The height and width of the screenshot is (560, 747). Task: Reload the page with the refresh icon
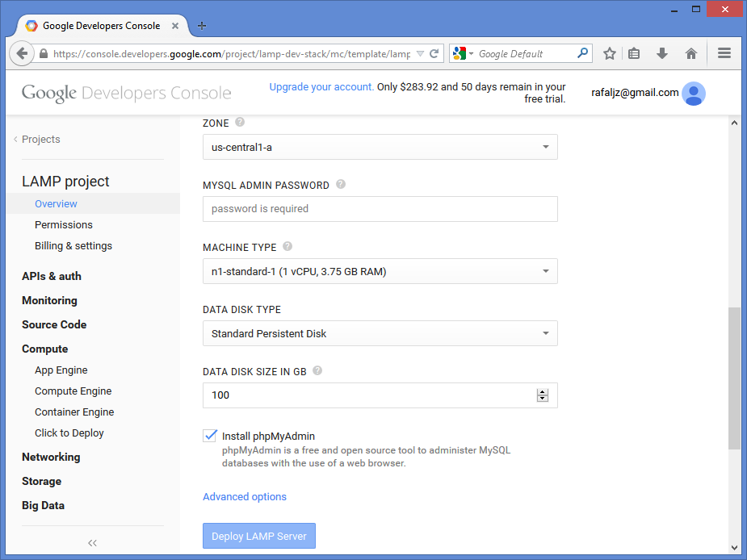click(434, 54)
